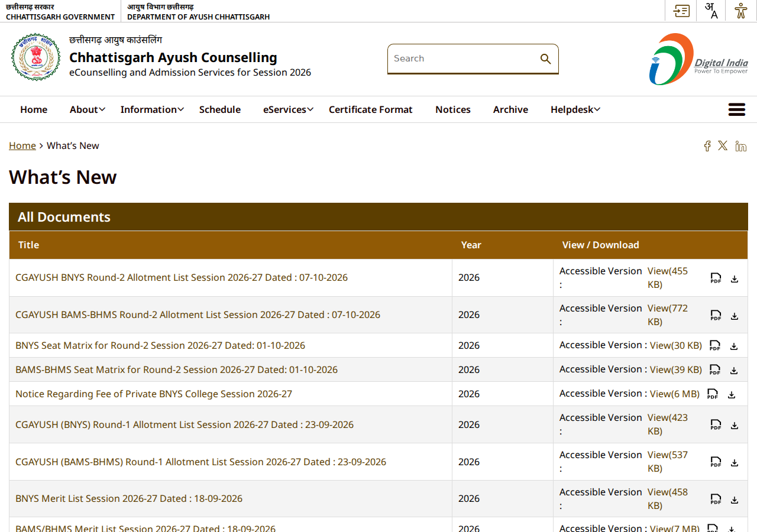
Task: Click the skip to main content icon
Action: click(x=681, y=11)
